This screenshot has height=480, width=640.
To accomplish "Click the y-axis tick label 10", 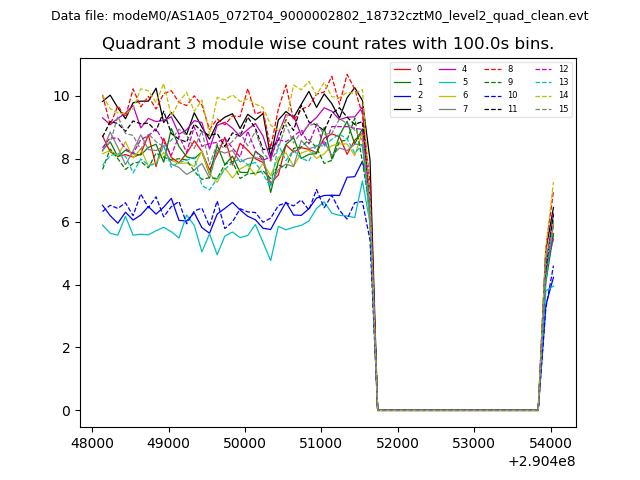I will tap(63, 96).
